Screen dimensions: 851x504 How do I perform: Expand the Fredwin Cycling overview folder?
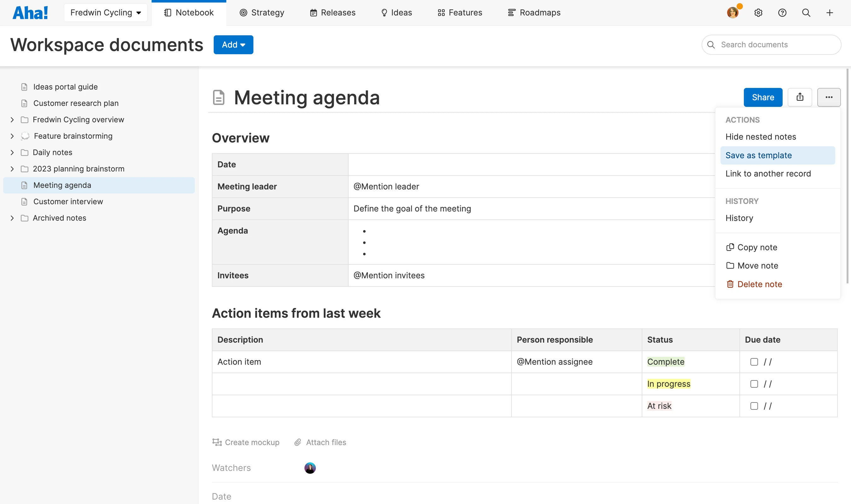pyautogui.click(x=12, y=119)
